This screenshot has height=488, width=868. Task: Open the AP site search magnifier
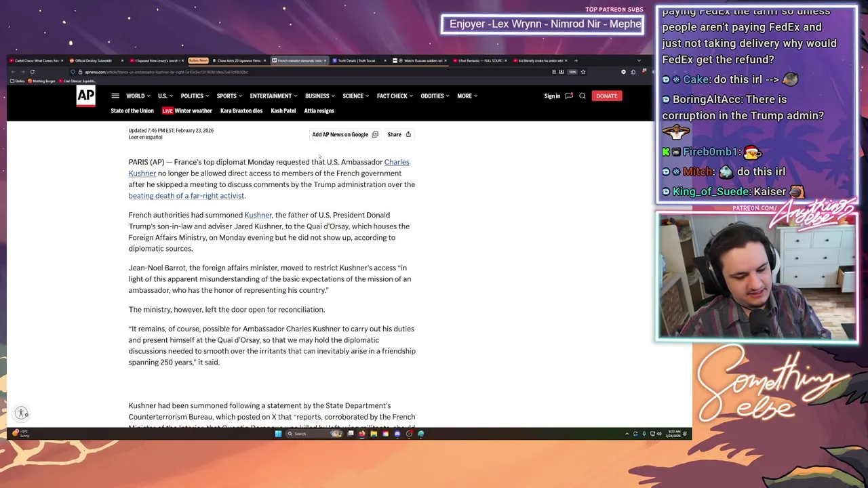[x=583, y=96]
